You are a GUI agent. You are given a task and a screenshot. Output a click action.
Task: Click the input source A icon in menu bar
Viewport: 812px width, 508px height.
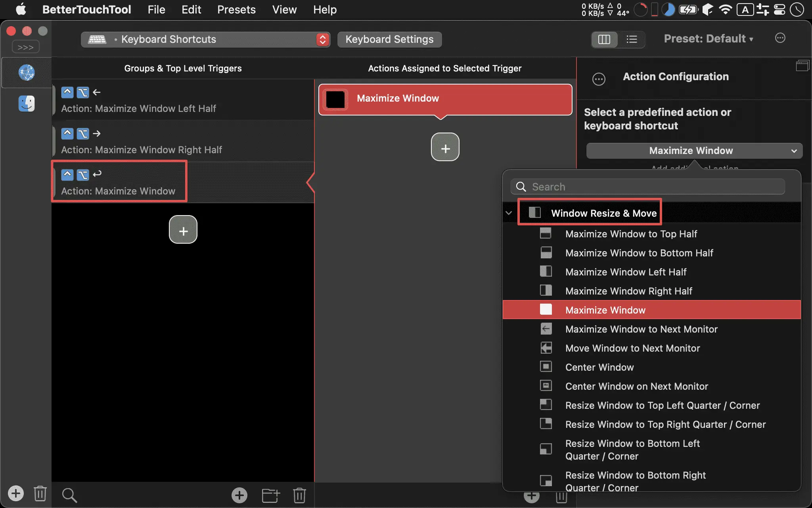[745, 10]
